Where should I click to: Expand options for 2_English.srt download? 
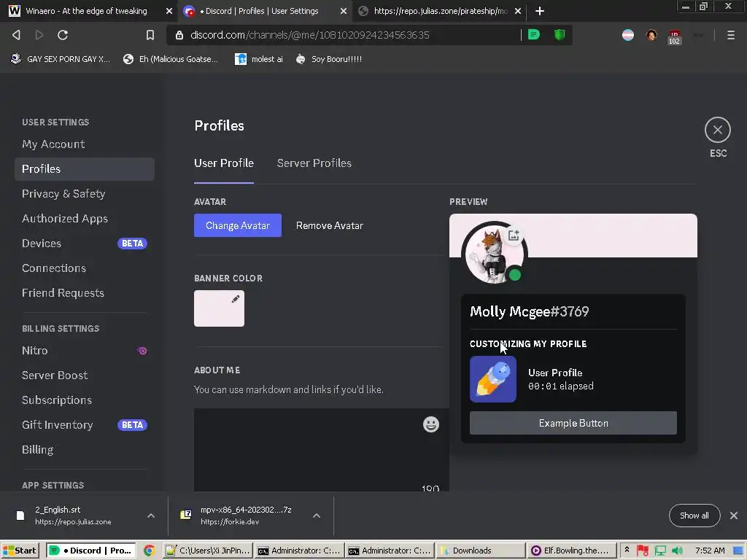150,516
